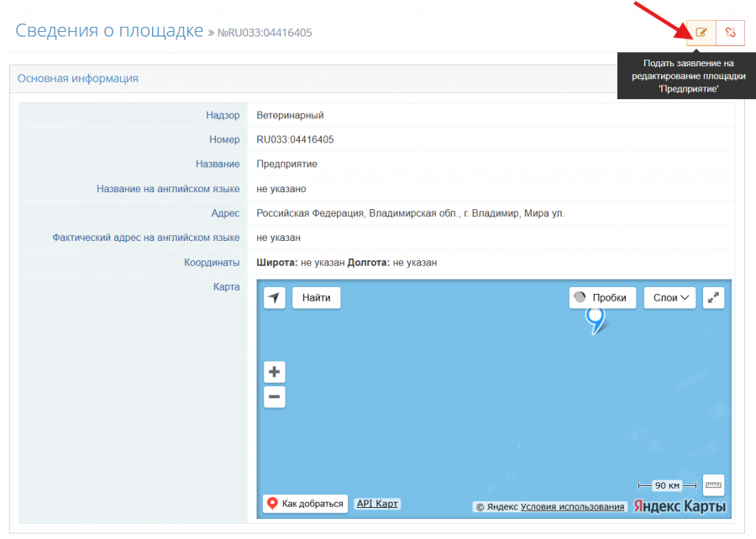Screen dimensions: 756x539
Task: Click the pencil icon to edit the site
Action: coord(701,33)
